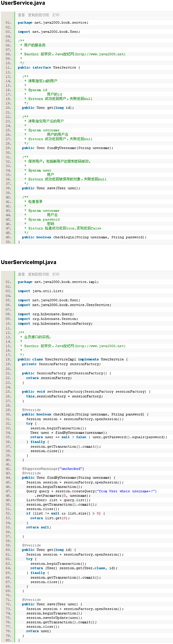Click the @author line in UserService.java
This screenshot has width=173, height=644.
[73, 54]
